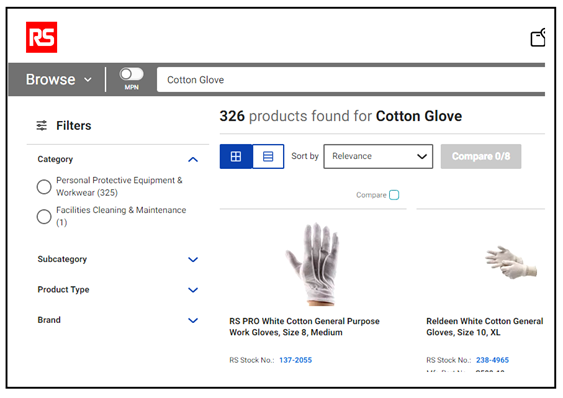Open stock number 137-2055 link

(296, 360)
